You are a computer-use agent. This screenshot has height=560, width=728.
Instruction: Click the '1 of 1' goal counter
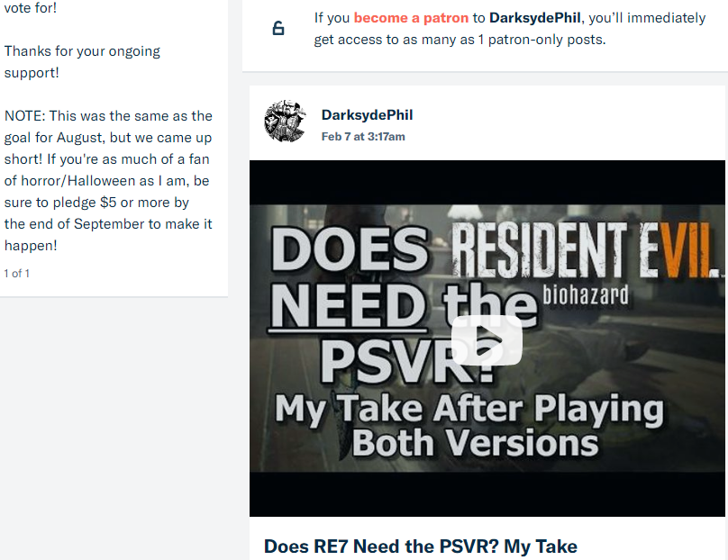click(17, 274)
